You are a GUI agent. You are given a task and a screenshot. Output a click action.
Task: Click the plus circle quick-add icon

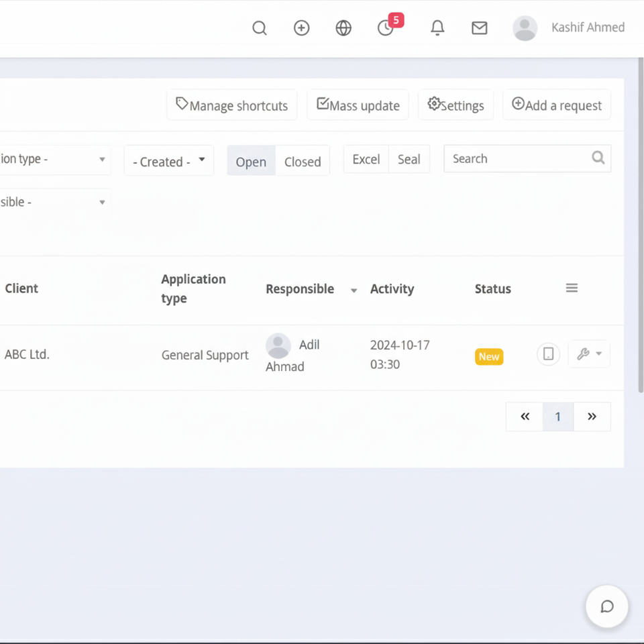(x=302, y=28)
